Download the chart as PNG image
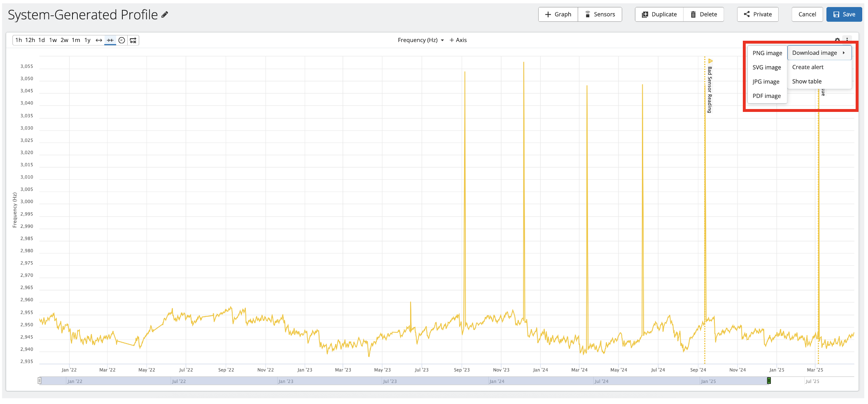 767,53
